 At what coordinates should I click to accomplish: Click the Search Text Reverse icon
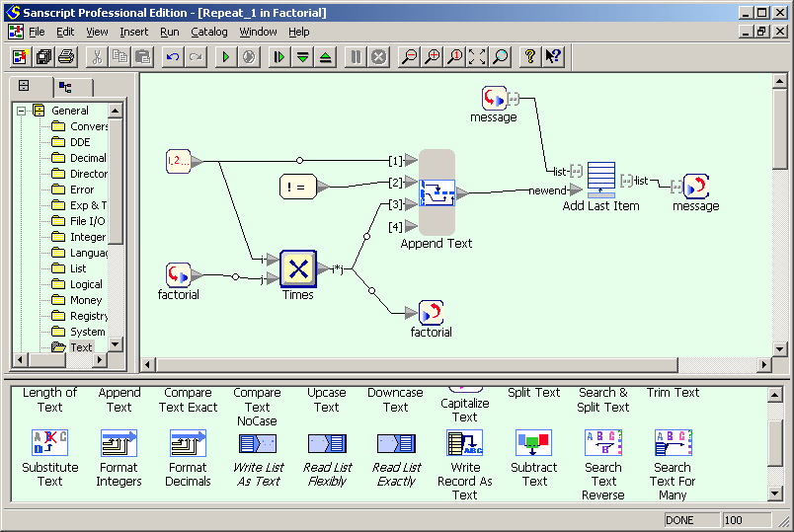coord(603,442)
